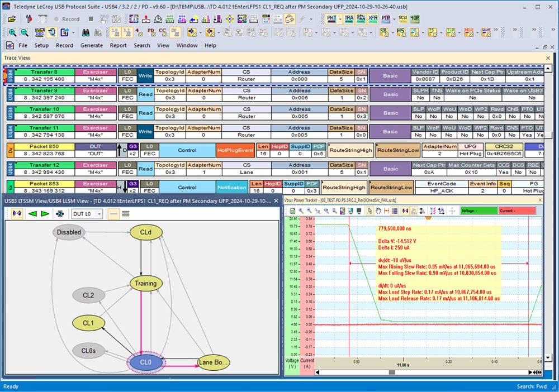Image resolution: width=559 pixels, height=392 pixels.
Task: Click the Record button
Action: pyautogui.click(x=66, y=18)
